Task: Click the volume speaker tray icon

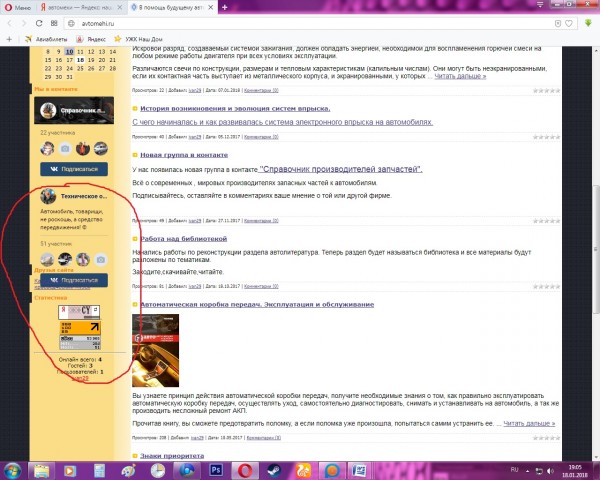Action: 551,471
